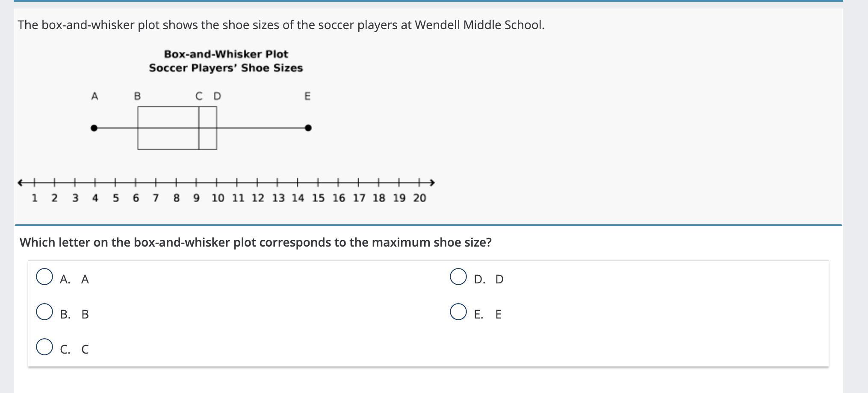Screen dimensions: 868x393
Task: Click the right arrow of the number line
Action: (432, 183)
